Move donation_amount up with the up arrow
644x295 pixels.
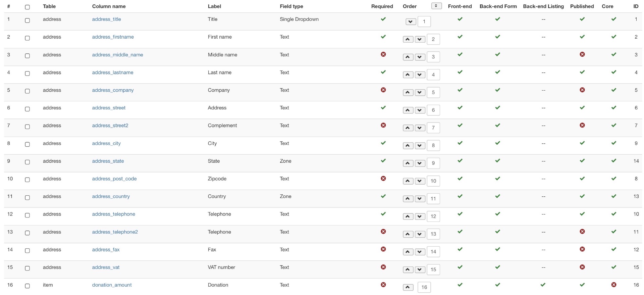pyautogui.click(x=408, y=287)
